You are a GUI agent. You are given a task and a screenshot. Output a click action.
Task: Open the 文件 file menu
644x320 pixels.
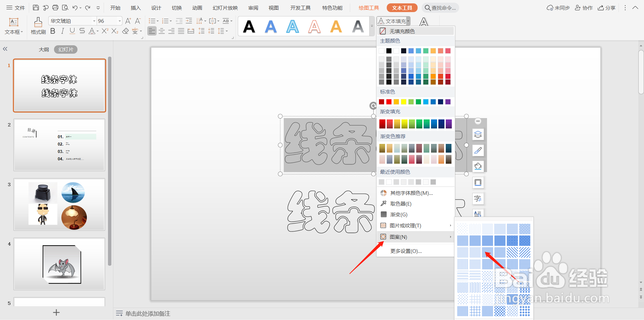(16, 8)
